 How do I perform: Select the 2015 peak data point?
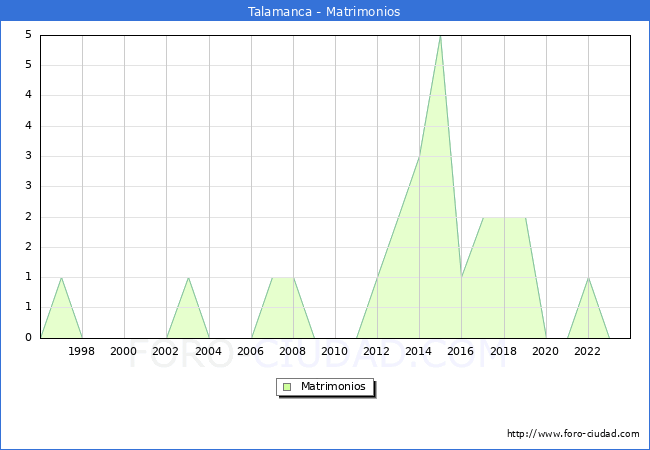tap(440, 36)
